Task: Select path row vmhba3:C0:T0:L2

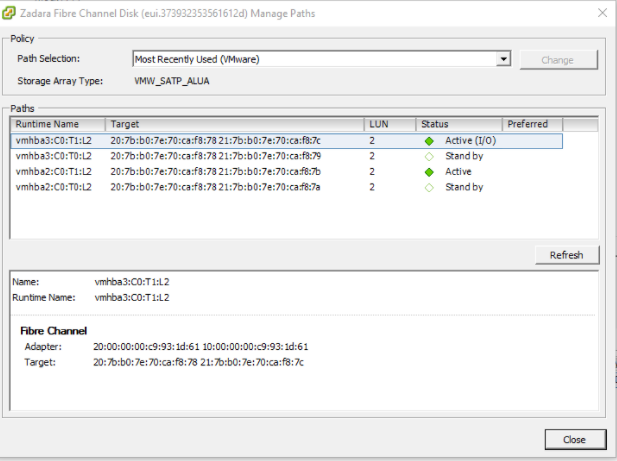Action: click(x=287, y=156)
